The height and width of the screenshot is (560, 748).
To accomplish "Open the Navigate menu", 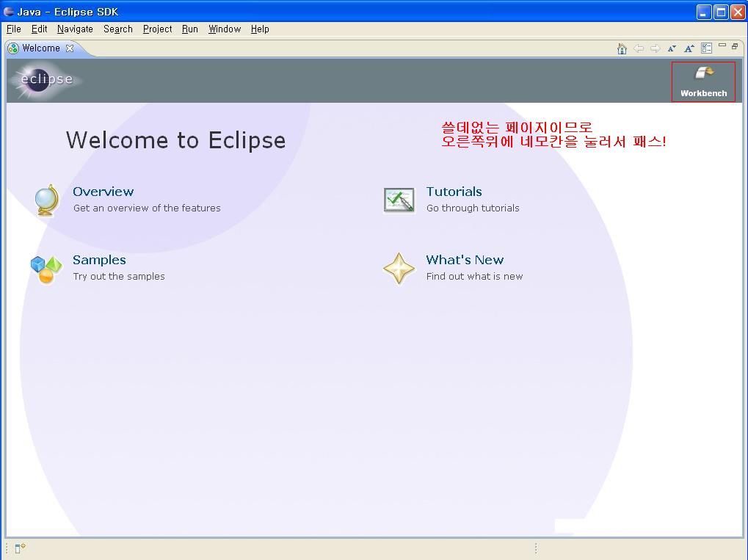I will click(75, 29).
